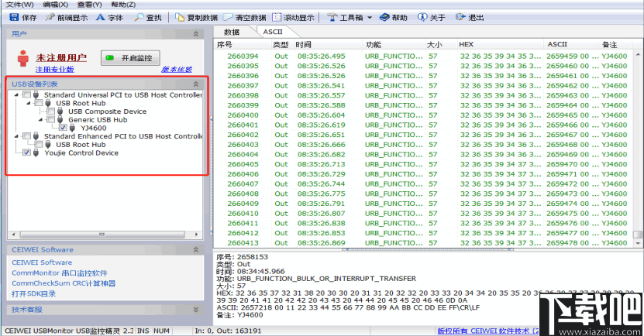The height and width of the screenshot is (336, 644).
Task: Collapse the USB设备列表 panel chevron
Action: click(196, 84)
